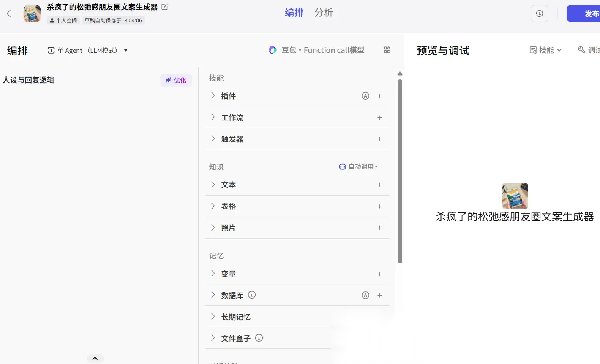Click the database info icon
The image size is (600, 364).
(x=252, y=295)
